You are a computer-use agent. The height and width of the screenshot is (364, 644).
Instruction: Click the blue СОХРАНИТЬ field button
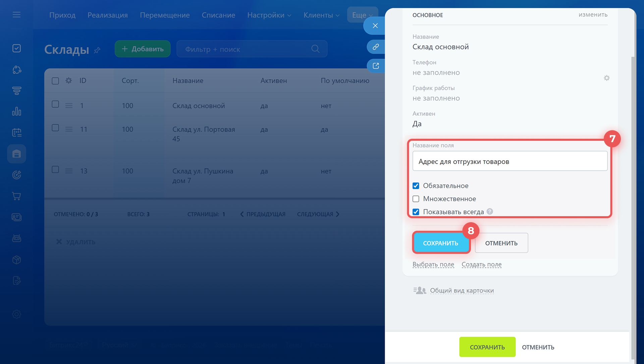440,243
